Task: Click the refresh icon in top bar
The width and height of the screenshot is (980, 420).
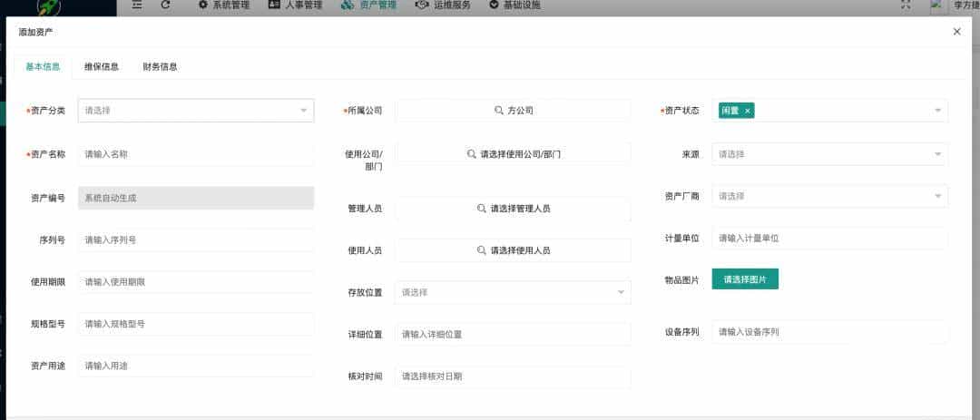Action: click(x=166, y=5)
